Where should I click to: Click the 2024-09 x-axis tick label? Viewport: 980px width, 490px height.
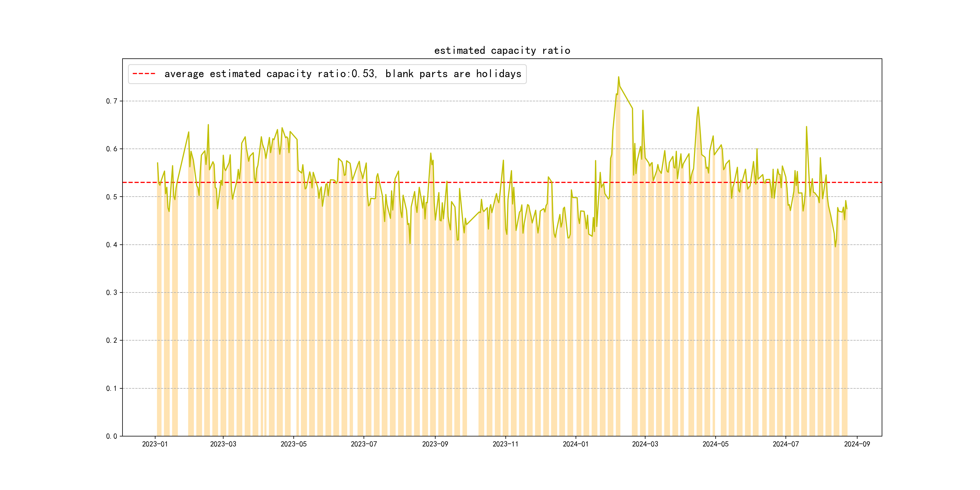tap(857, 444)
